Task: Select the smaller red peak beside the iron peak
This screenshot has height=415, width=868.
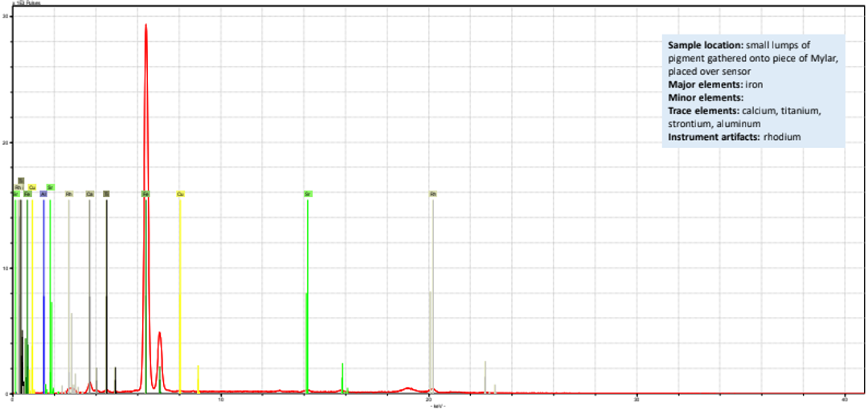Action: [159, 334]
